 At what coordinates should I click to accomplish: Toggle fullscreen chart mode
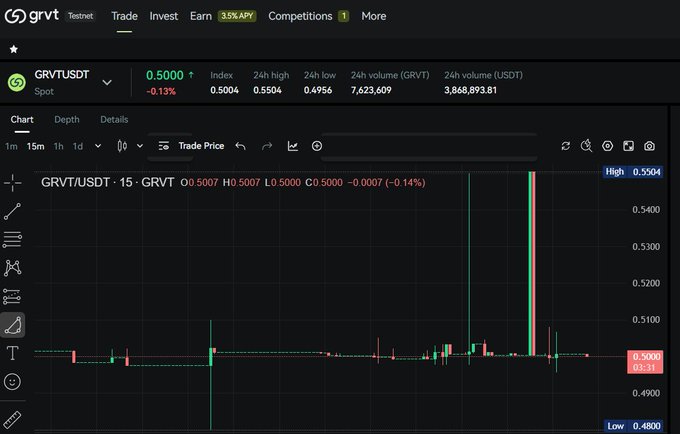pos(628,146)
